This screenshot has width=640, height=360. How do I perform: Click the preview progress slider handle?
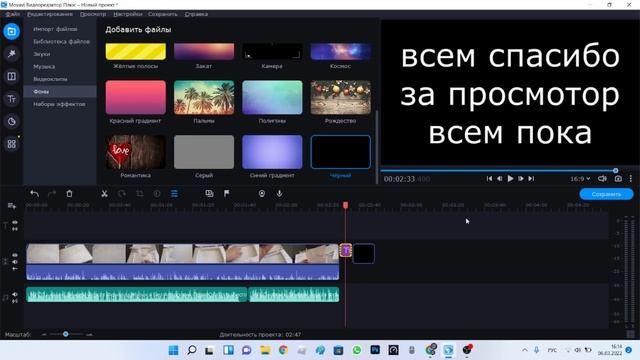tap(616, 171)
